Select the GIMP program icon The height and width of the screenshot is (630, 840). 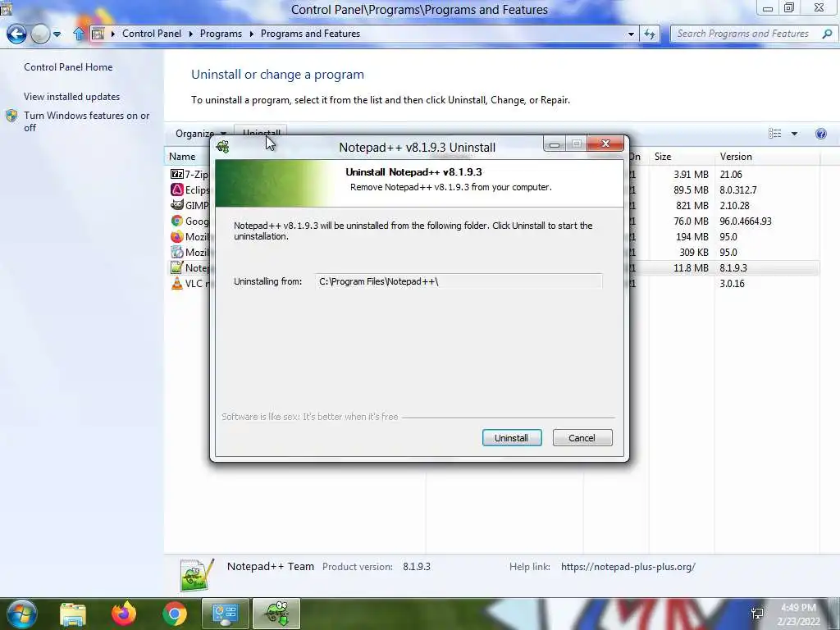(x=177, y=205)
